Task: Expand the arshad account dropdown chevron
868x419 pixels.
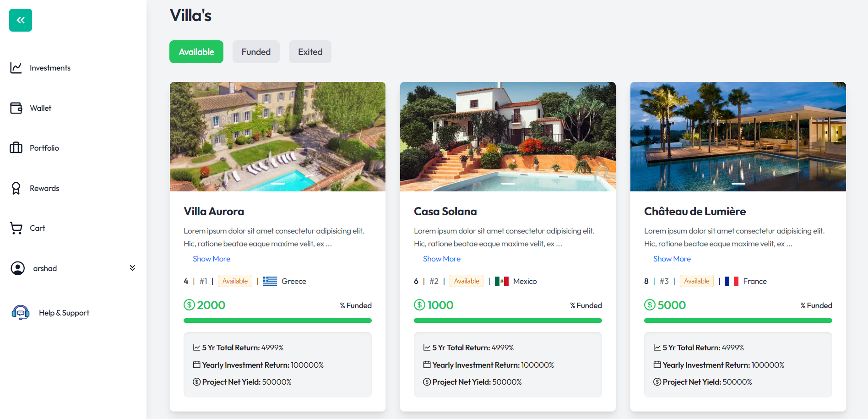Action: [x=132, y=268]
